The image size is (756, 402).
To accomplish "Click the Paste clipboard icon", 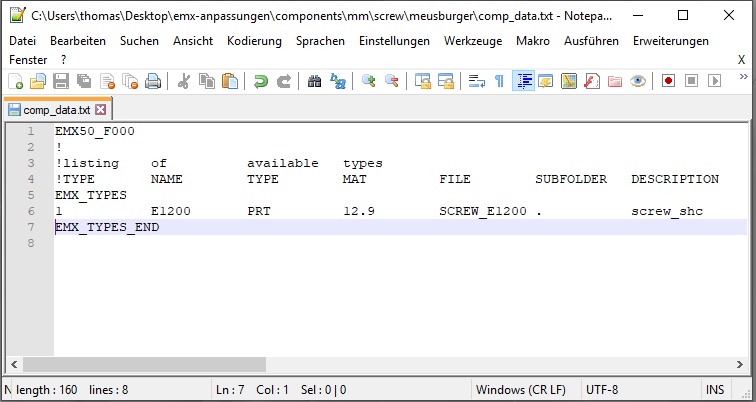I will click(230, 81).
